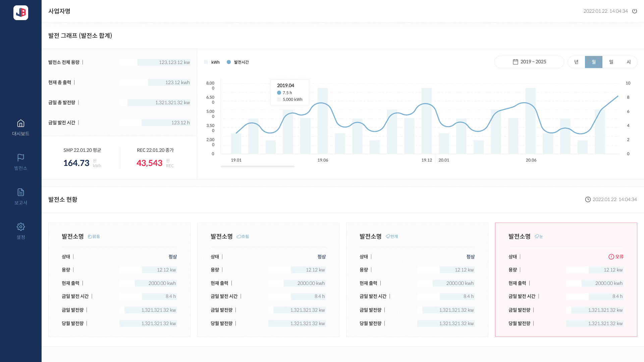
Task: Click the JB logo icon
Action: [x=21, y=13]
